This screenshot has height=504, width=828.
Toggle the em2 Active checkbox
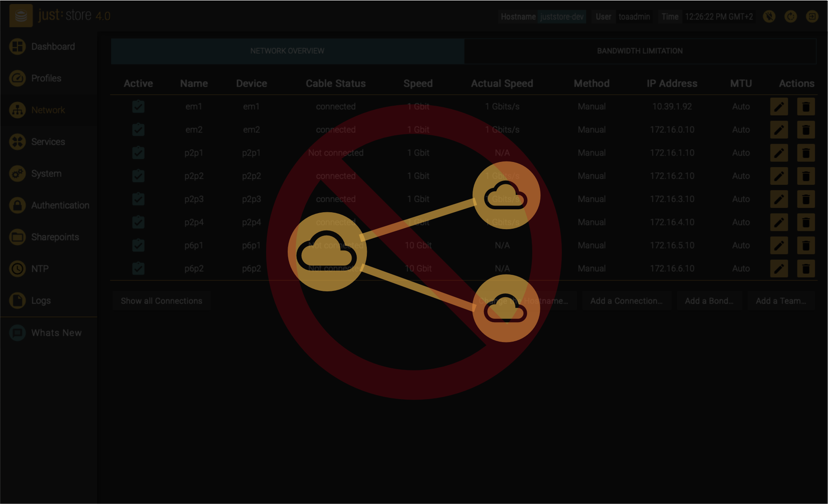tap(138, 130)
